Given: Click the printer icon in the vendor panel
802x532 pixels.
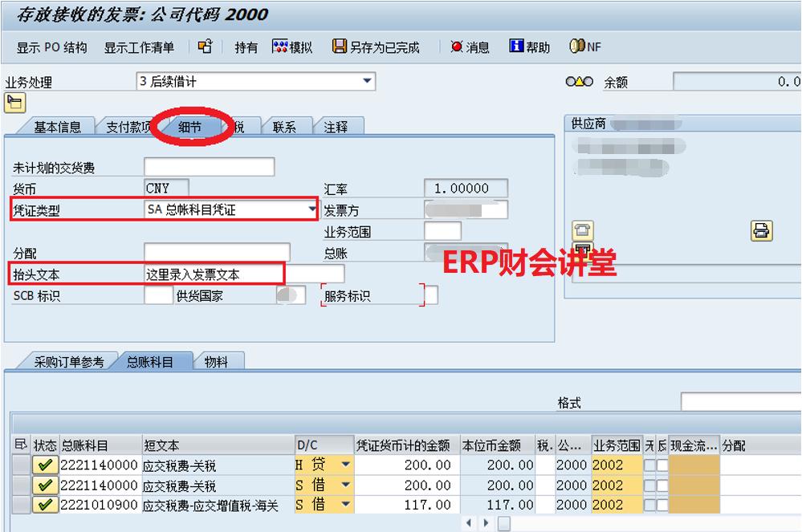Looking at the screenshot, I should click(x=762, y=229).
